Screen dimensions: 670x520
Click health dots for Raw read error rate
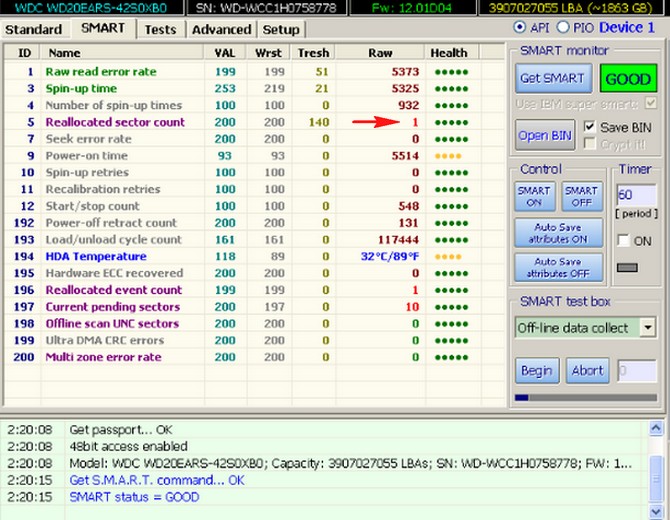tap(449, 72)
